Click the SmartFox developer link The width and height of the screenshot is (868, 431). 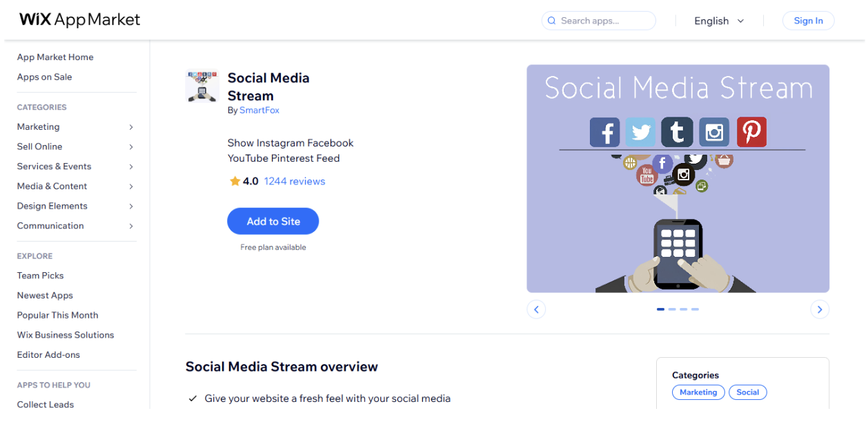coord(259,110)
